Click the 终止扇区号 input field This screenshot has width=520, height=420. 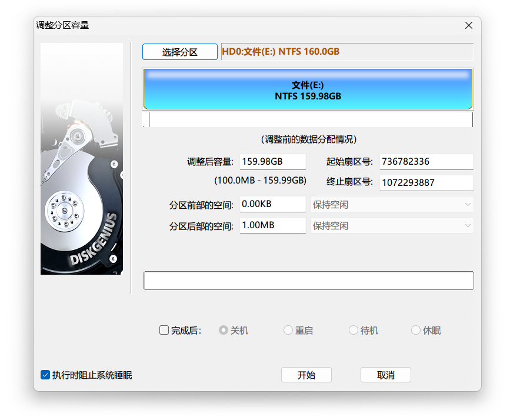[426, 183]
